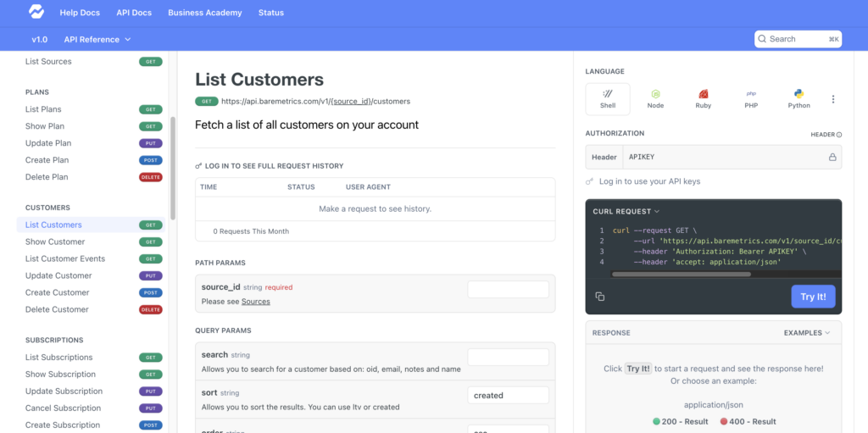Click the '0 Requests This Month' text

click(x=251, y=231)
